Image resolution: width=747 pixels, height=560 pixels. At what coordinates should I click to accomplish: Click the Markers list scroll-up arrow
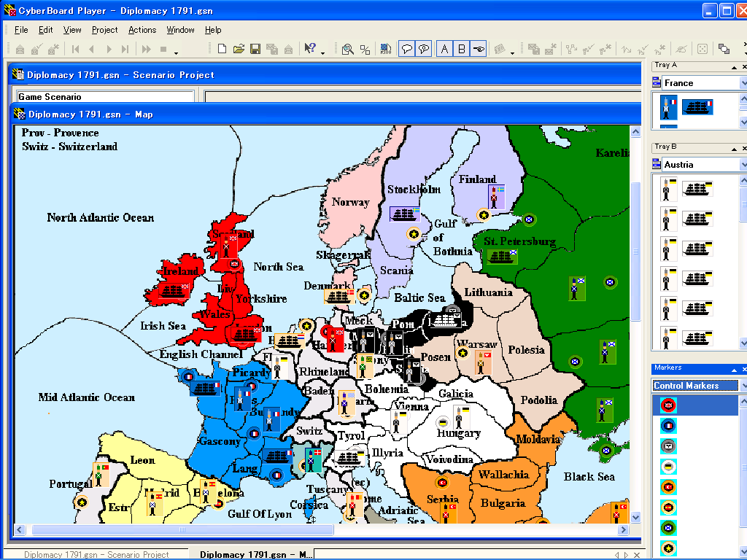click(743, 402)
